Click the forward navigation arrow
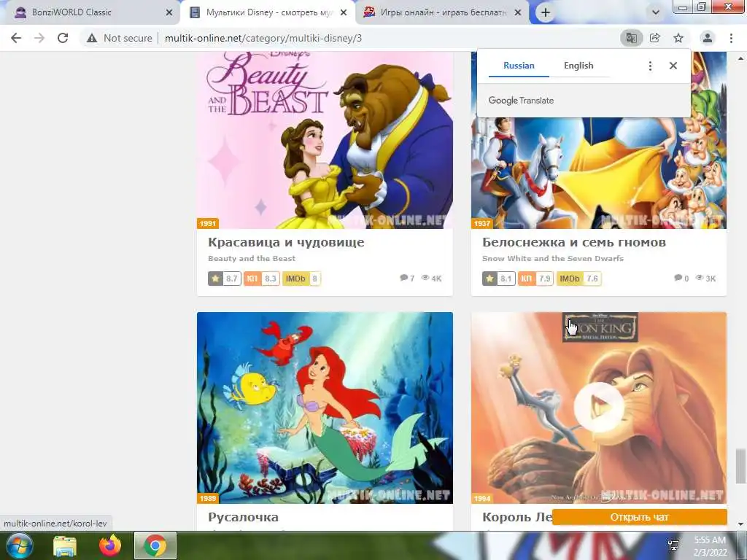This screenshot has height=560, width=747. [x=39, y=38]
